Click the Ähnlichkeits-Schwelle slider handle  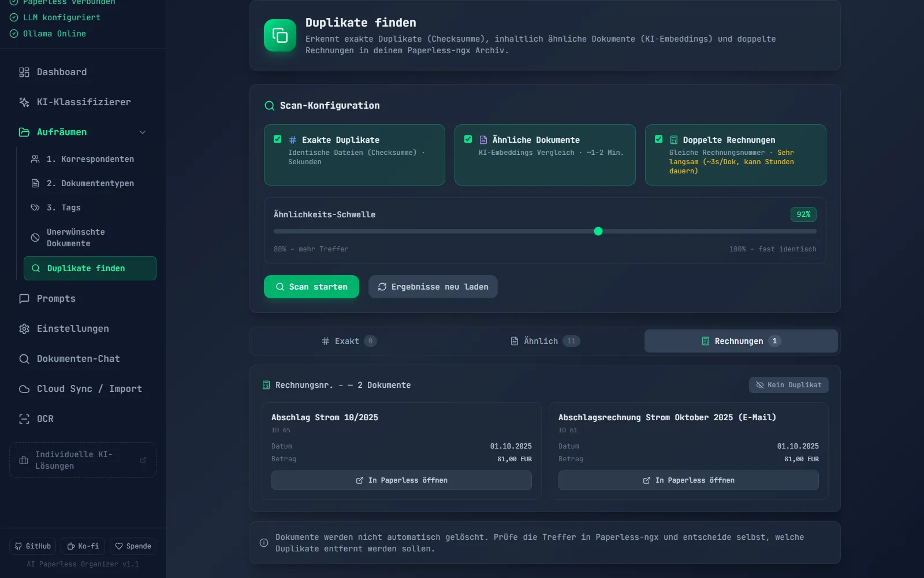pyautogui.click(x=598, y=231)
